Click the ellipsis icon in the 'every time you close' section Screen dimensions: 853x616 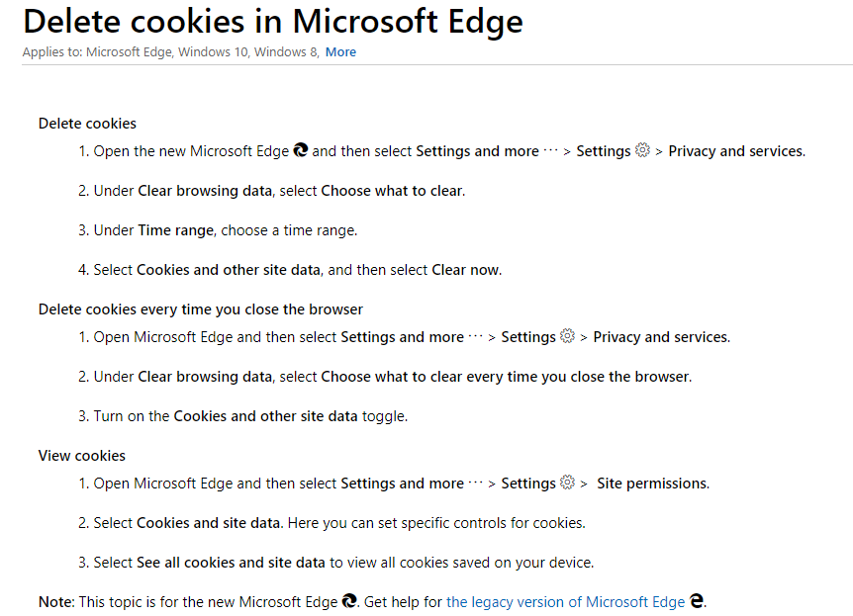pyautogui.click(x=475, y=337)
